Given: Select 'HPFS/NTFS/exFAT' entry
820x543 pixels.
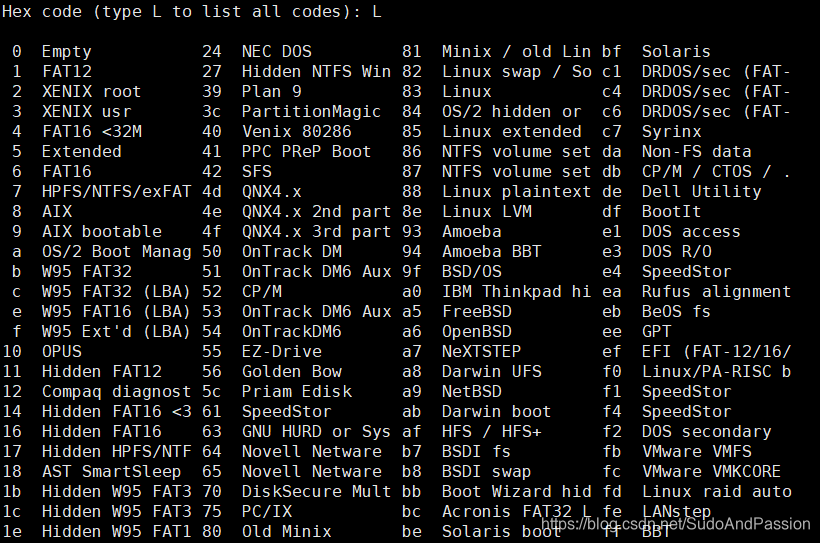Looking at the screenshot, I should (x=117, y=191).
